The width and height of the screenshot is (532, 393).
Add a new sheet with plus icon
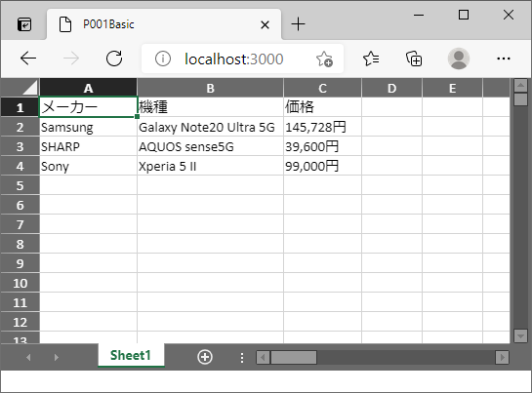pos(205,357)
